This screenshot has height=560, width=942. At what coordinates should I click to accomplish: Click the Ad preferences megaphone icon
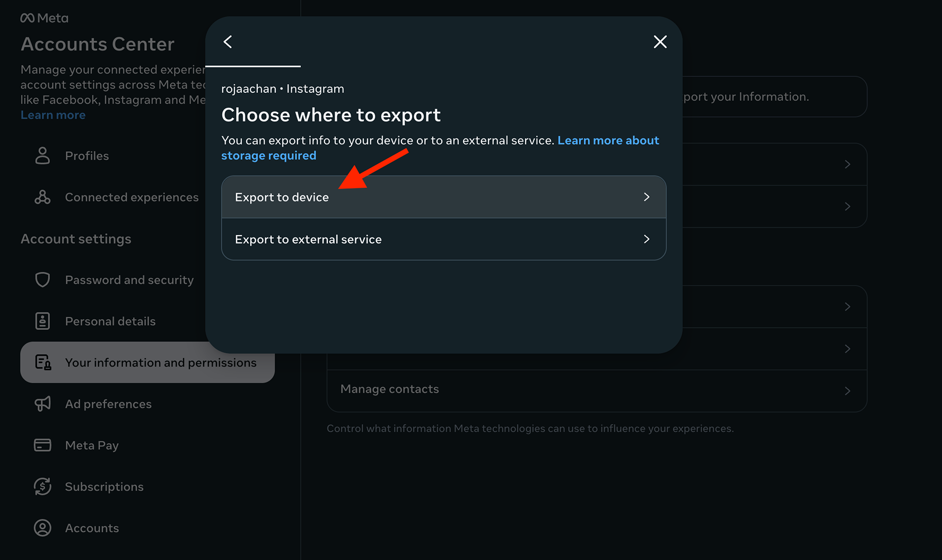(42, 404)
